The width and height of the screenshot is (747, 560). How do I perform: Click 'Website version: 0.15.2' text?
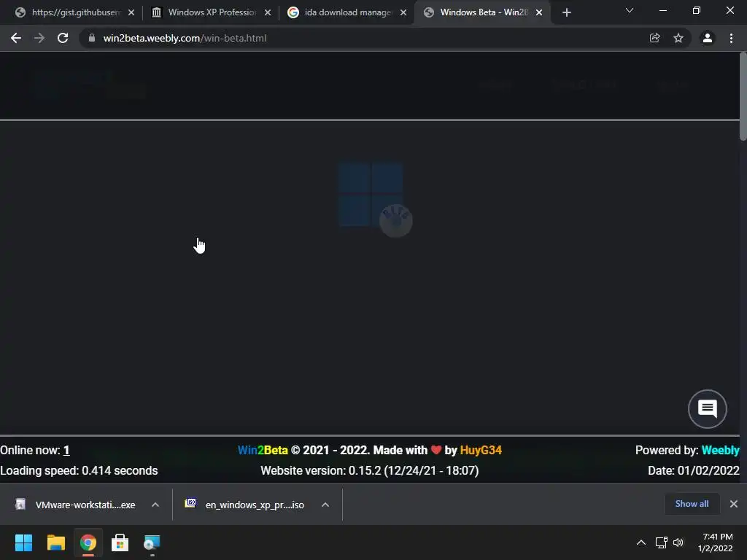370,470
